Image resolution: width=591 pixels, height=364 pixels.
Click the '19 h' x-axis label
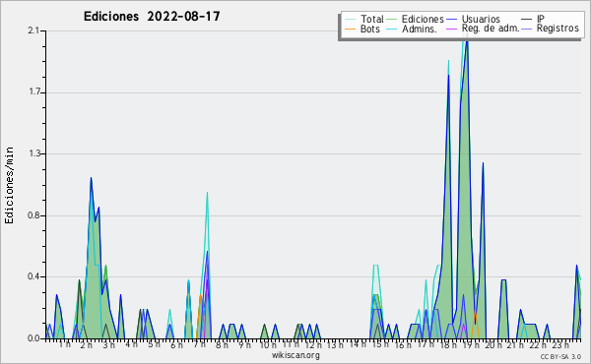pos(470,344)
